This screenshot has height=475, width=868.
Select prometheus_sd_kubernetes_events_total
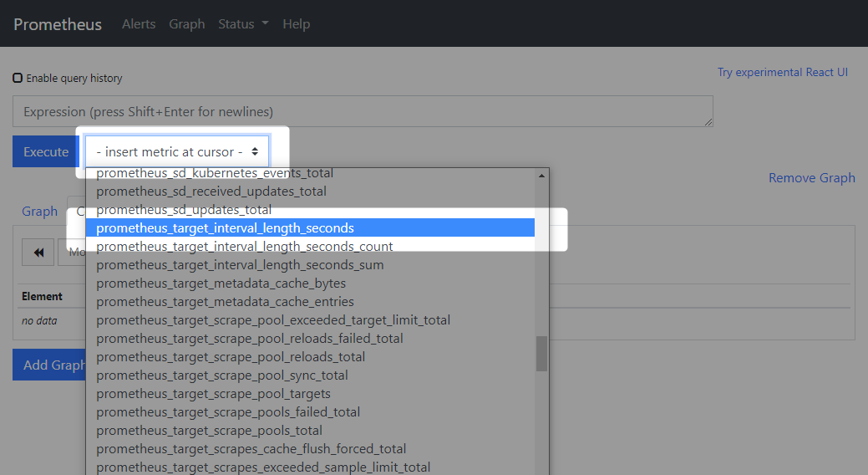click(x=310, y=173)
